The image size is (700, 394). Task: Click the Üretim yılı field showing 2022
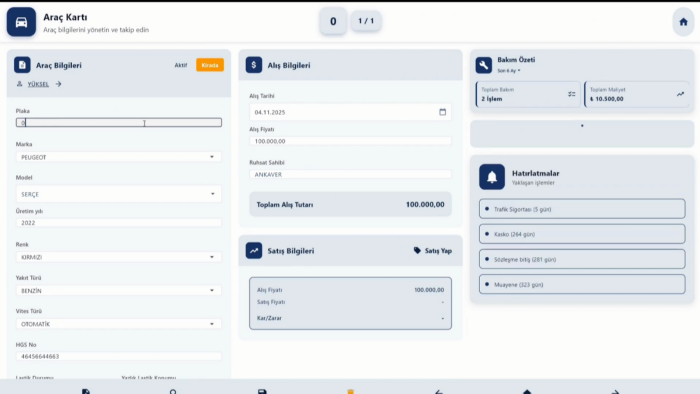click(x=119, y=223)
